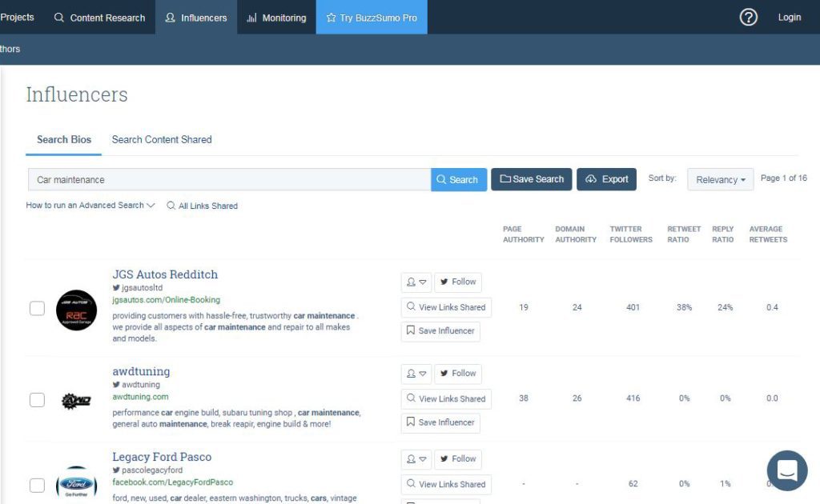Select the JGS Autos Redditch checkbox
Image resolution: width=820 pixels, height=504 pixels.
point(37,308)
